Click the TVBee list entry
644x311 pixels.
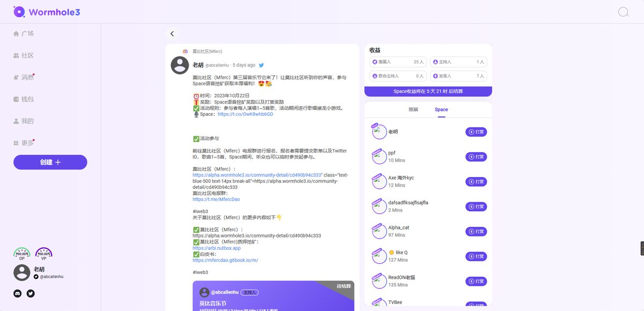(x=428, y=303)
